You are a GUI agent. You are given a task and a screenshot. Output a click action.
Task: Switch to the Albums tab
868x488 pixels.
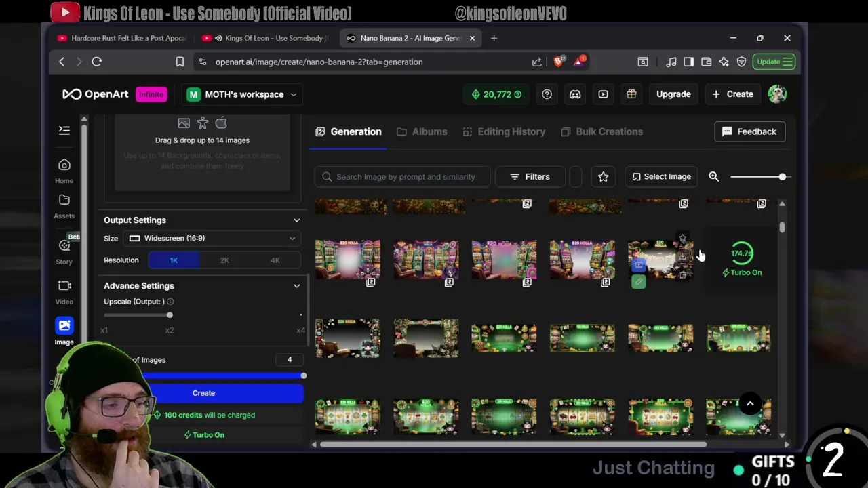pyautogui.click(x=422, y=131)
